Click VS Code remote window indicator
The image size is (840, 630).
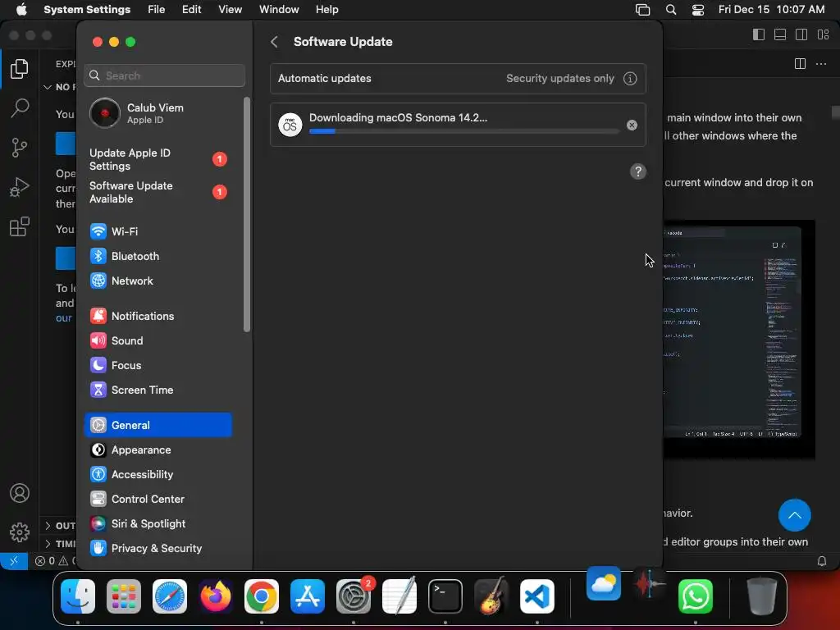pos(14,561)
